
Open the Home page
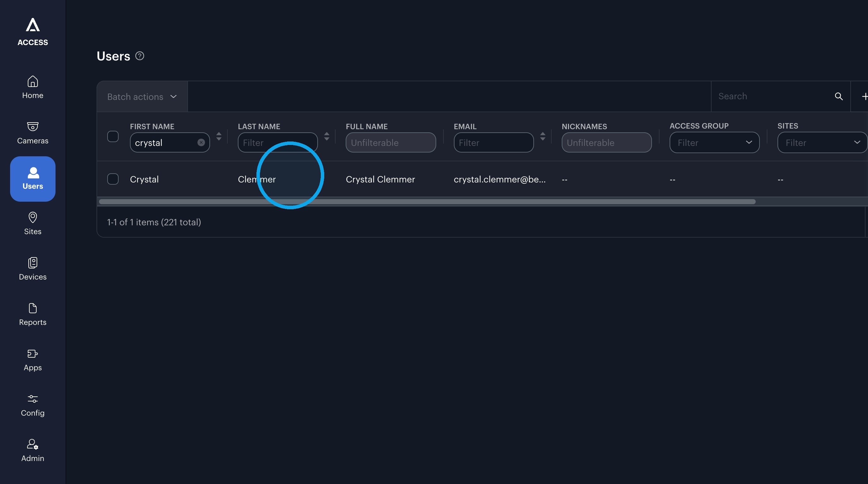click(x=33, y=87)
